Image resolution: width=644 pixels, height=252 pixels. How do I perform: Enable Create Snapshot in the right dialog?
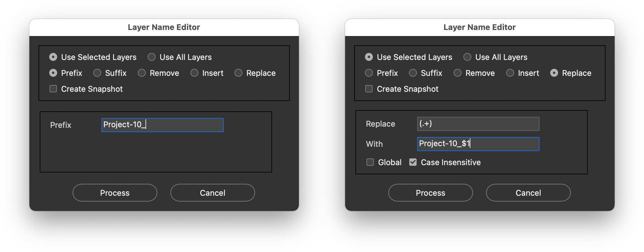[369, 89]
